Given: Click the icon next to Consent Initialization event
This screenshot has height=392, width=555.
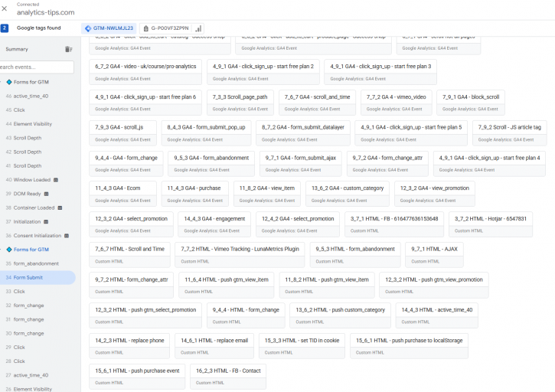Looking at the screenshot, I should click(67, 236).
